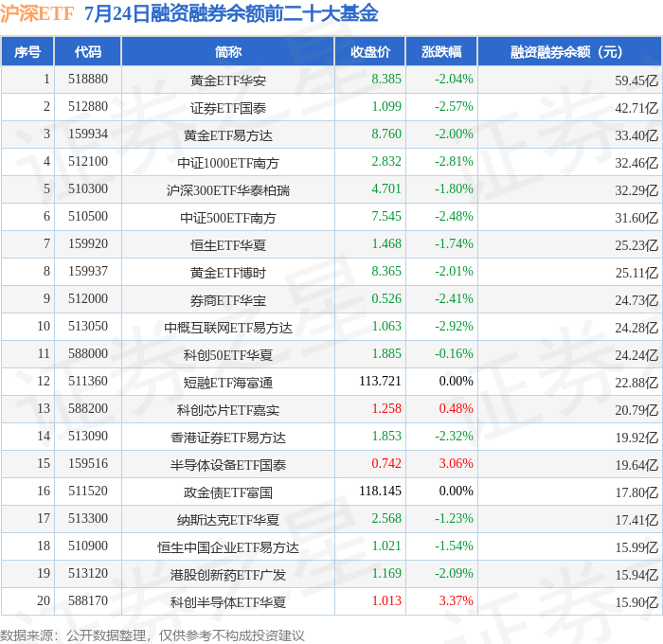Click code 511520 for 政金债ETF富国
The height and width of the screenshot is (644, 663).
88,491
